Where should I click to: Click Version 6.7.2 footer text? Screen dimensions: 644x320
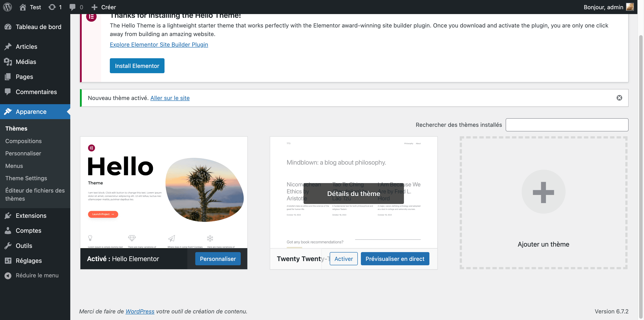tap(611, 311)
